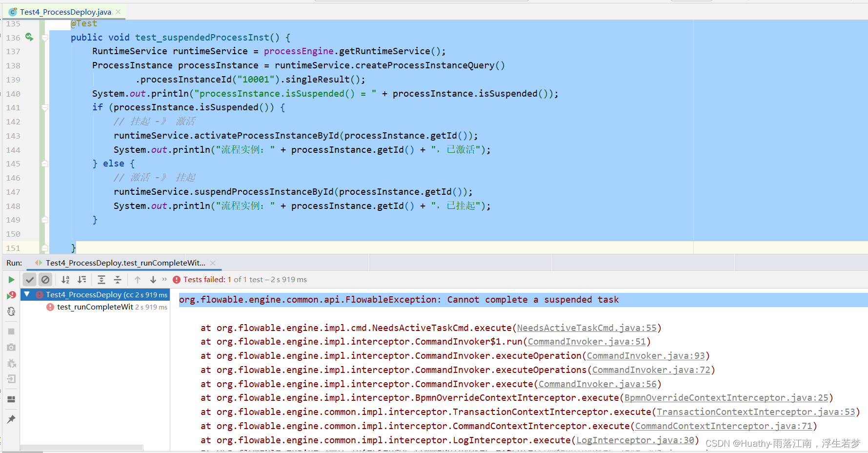
Task: Go to next failed test arrow
Action: pyautogui.click(x=153, y=280)
